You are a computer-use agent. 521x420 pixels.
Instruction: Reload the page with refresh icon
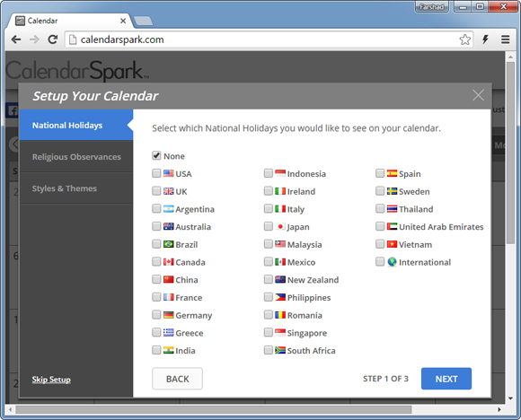pyautogui.click(x=52, y=39)
